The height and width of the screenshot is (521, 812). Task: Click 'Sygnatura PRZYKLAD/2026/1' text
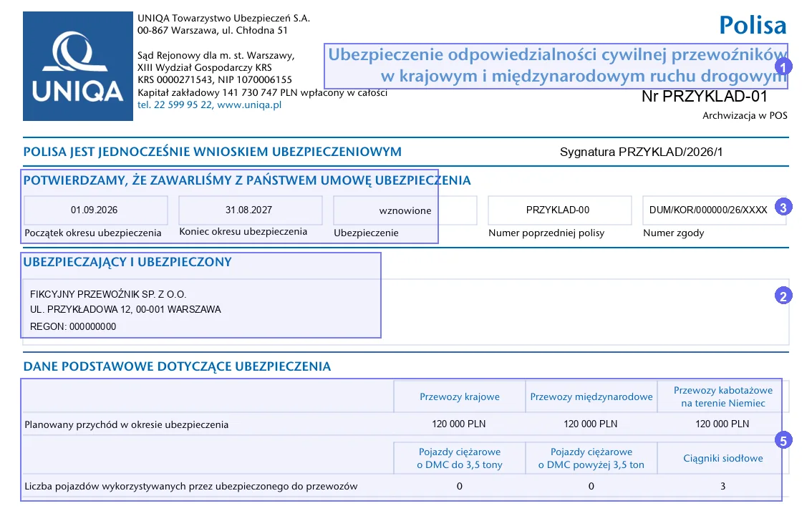[641, 152]
